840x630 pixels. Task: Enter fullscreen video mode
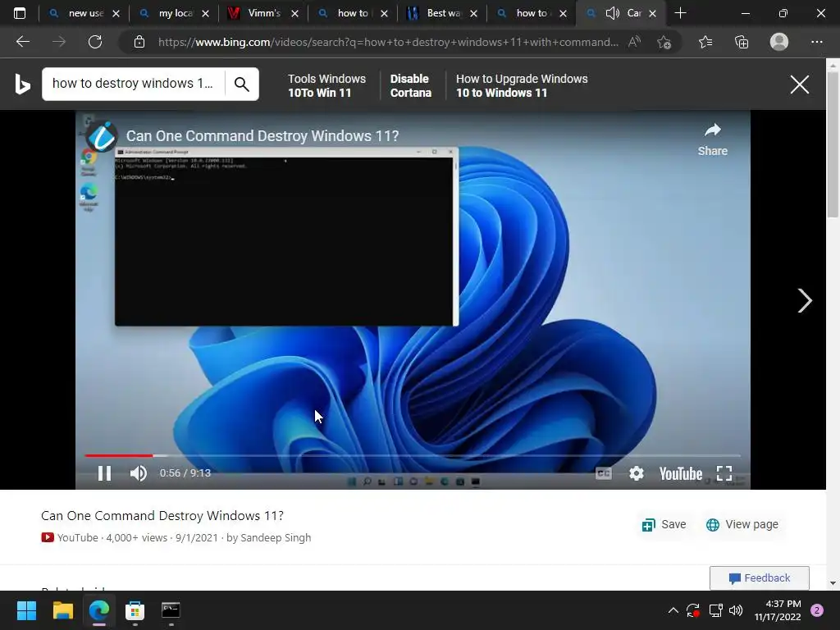(724, 473)
